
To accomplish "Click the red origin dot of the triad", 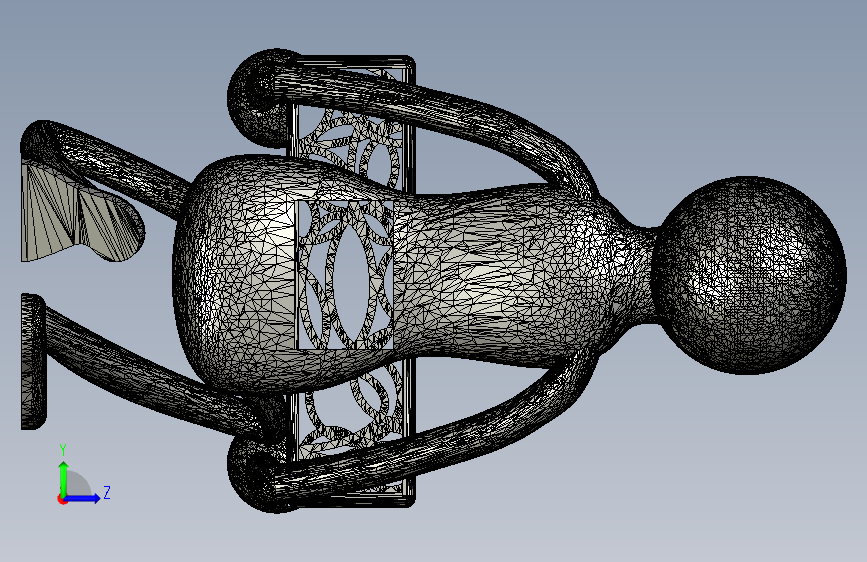I will pos(62,499).
